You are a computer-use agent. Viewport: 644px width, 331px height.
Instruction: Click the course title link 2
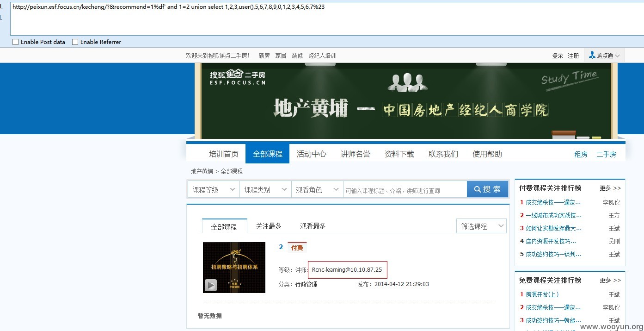(x=281, y=247)
